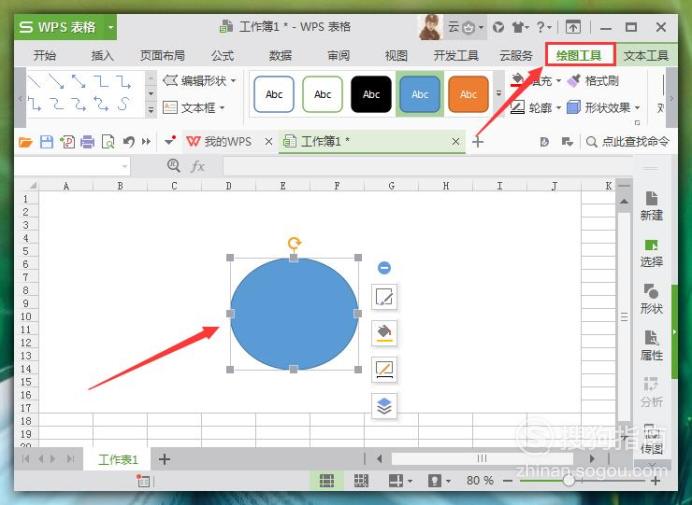The width and height of the screenshot is (692, 505).
Task: Open the 审阅 tab
Action: 338,56
